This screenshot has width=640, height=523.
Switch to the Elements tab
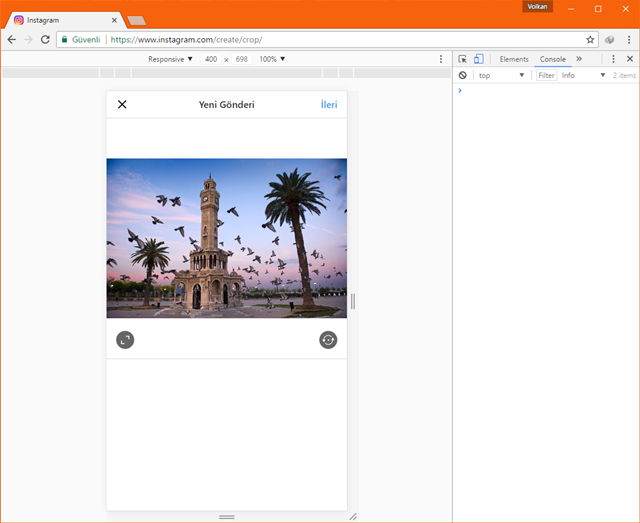pos(514,59)
